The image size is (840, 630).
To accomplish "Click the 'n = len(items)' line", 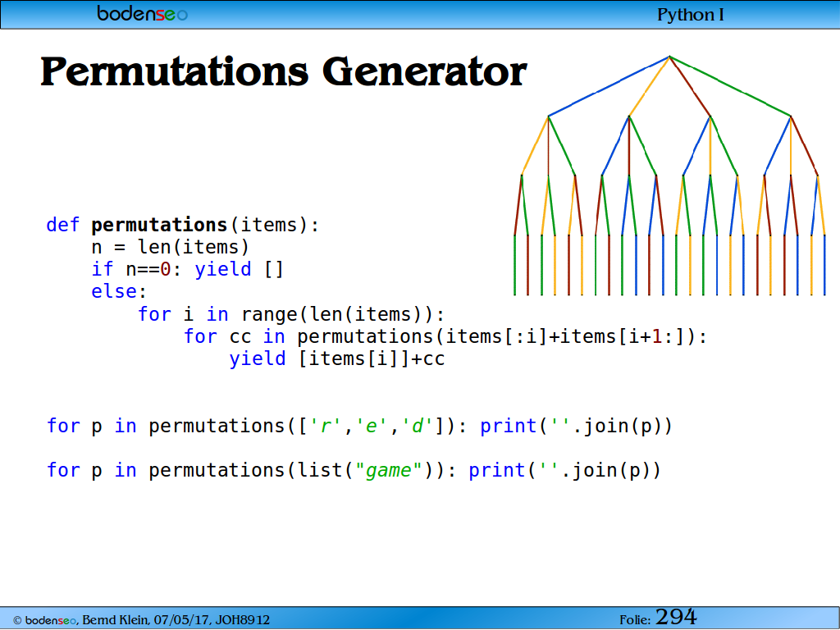I will coord(171,247).
